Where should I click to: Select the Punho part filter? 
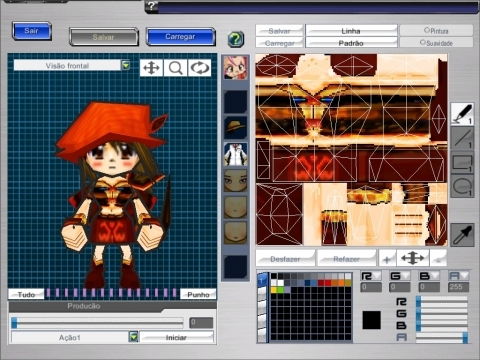tap(198, 294)
